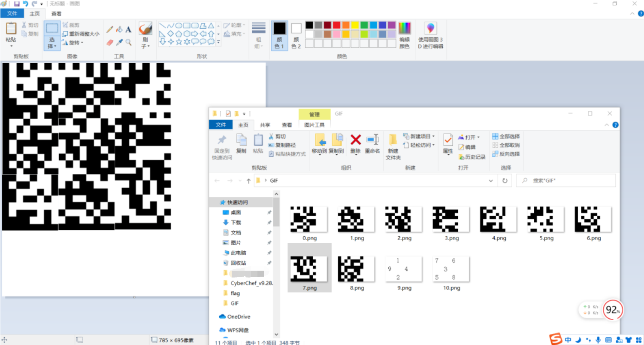The height and width of the screenshot is (345, 644).
Task: Select the eyedropper color picker tool
Action: pyautogui.click(x=119, y=42)
